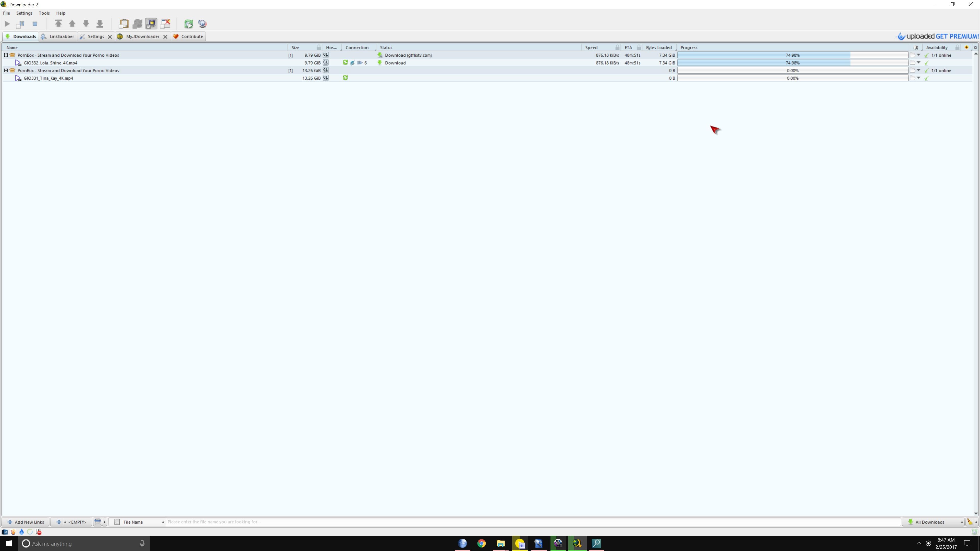Start all downloads with play button
The height and width of the screenshot is (551, 980).
[x=7, y=23]
